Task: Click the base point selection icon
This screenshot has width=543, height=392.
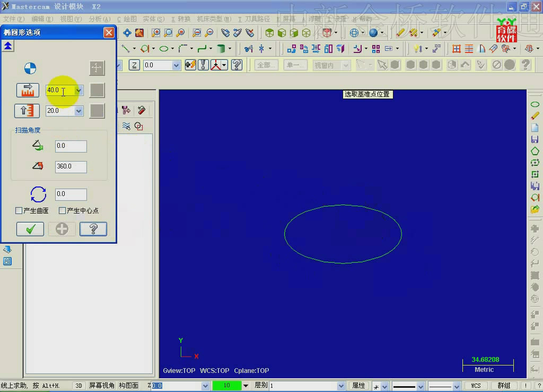Action: (30, 68)
